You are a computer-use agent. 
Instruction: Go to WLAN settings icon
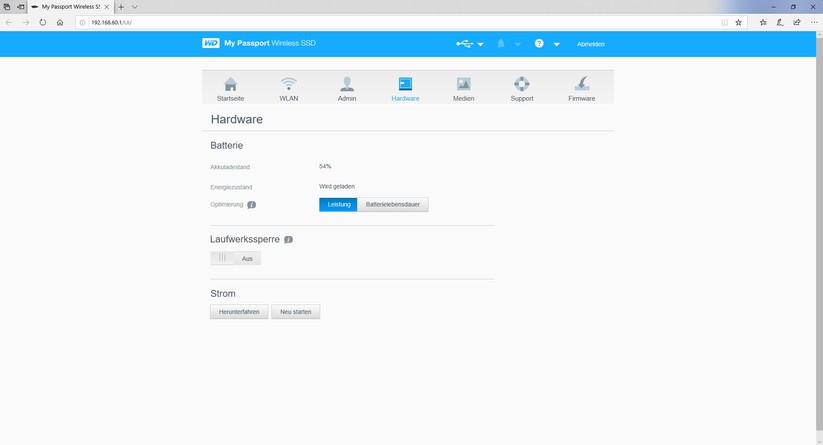pos(289,84)
